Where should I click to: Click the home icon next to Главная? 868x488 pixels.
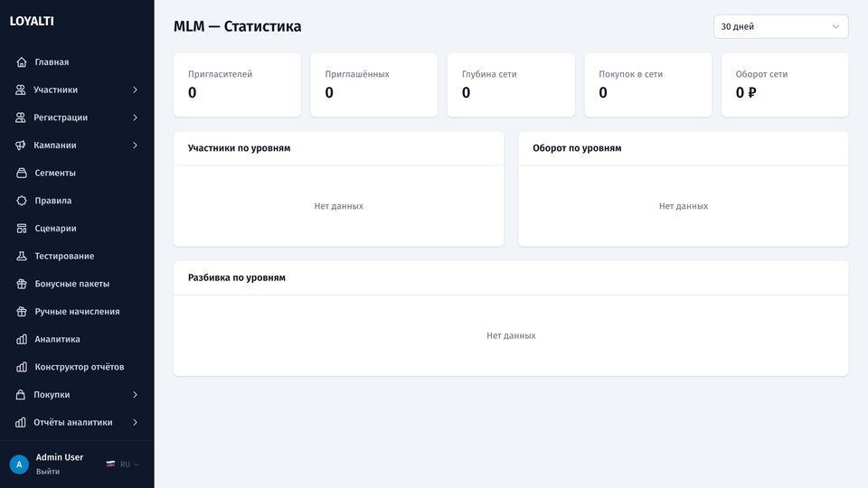[22, 62]
